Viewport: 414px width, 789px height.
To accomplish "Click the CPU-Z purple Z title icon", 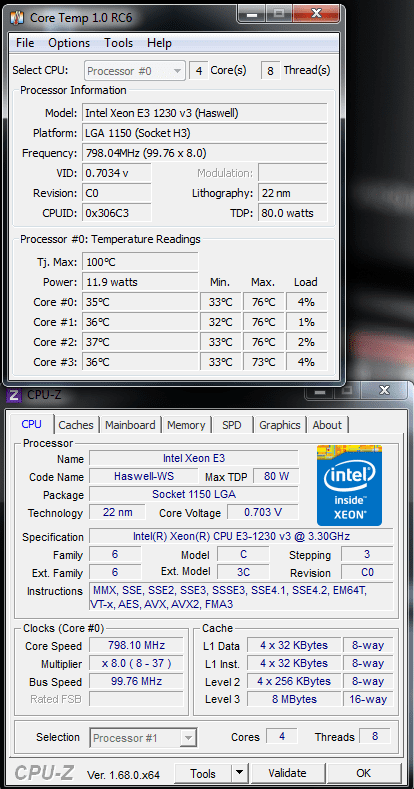I will [15, 395].
